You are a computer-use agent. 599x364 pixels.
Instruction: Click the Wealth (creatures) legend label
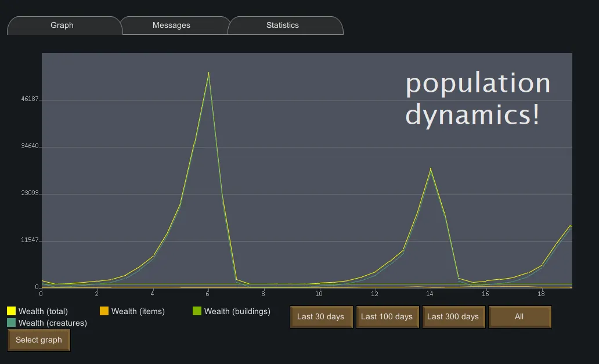click(x=52, y=323)
